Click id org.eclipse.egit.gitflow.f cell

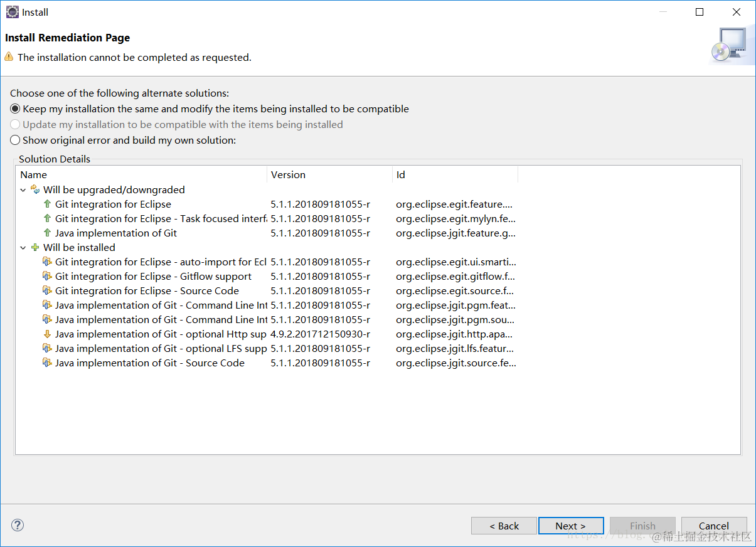(x=455, y=277)
